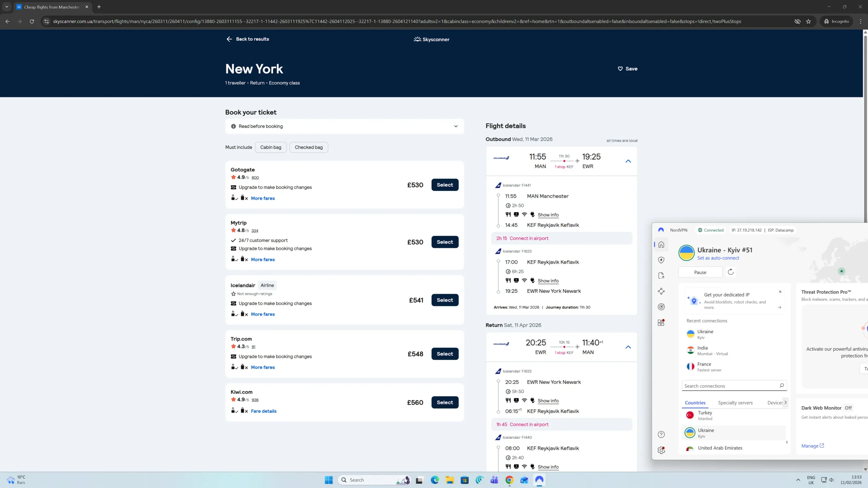Image resolution: width=868 pixels, height=488 pixels.
Task: Bookmark page with star icon
Action: coord(809,21)
